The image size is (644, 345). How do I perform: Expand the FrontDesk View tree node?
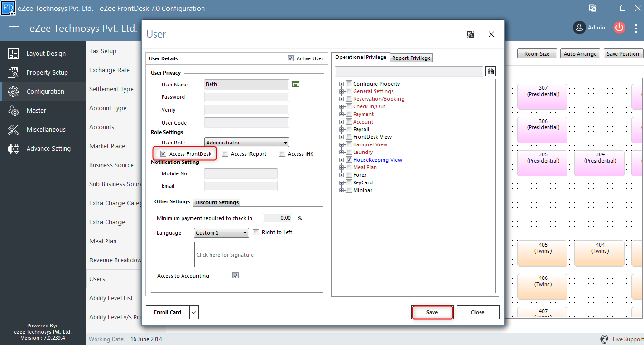coord(341,137)
